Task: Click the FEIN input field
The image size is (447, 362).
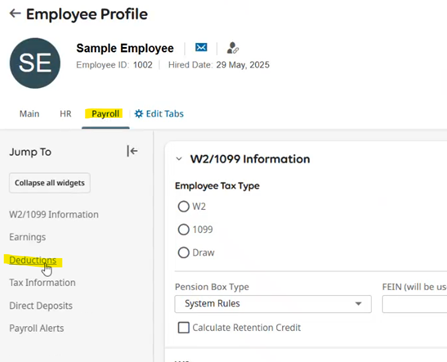Action: coord(414,304)
